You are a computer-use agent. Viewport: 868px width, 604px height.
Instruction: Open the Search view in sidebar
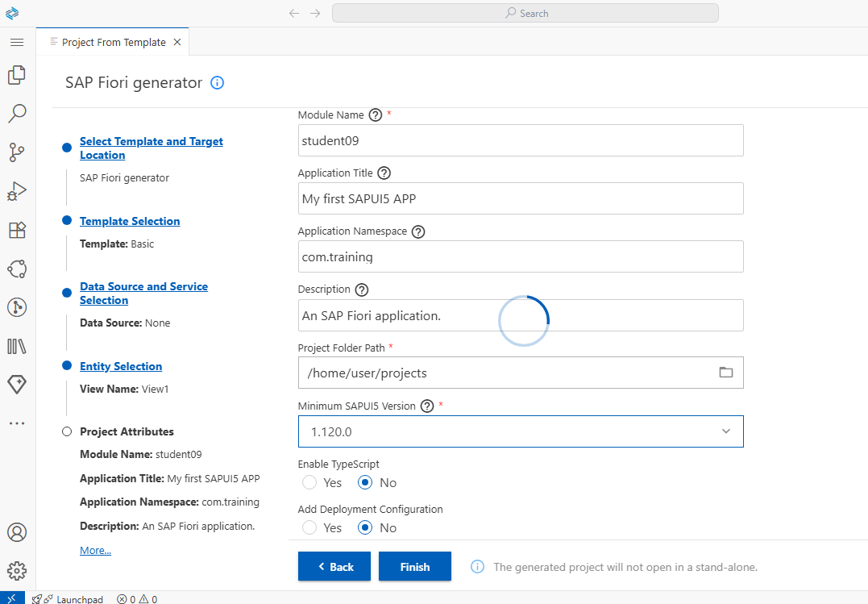17,113
